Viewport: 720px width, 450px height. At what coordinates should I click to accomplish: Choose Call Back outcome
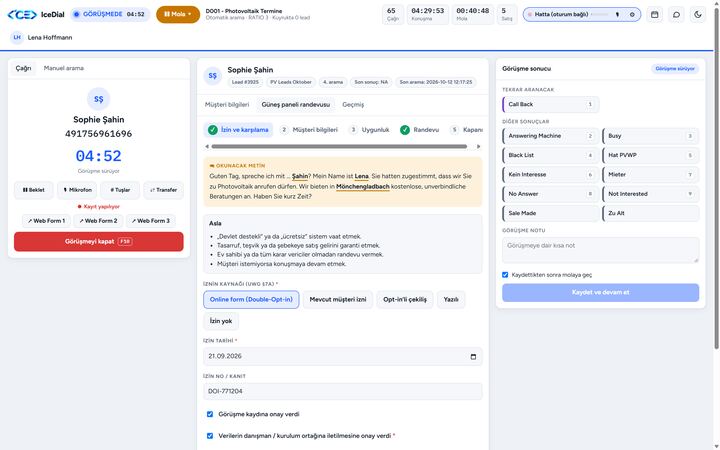click(x=551, y=104)
